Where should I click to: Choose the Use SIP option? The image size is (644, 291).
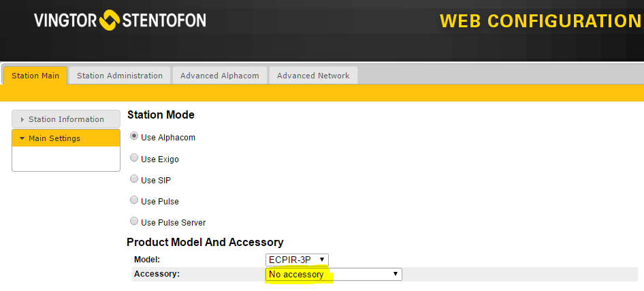coord(134,179)
